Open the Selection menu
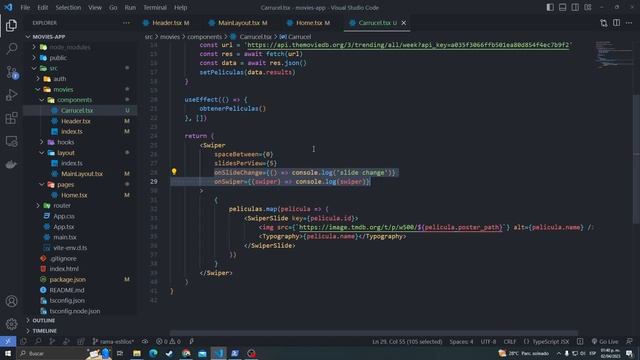The width and height of the screenshot is (640, 360). tap(68, 7)
